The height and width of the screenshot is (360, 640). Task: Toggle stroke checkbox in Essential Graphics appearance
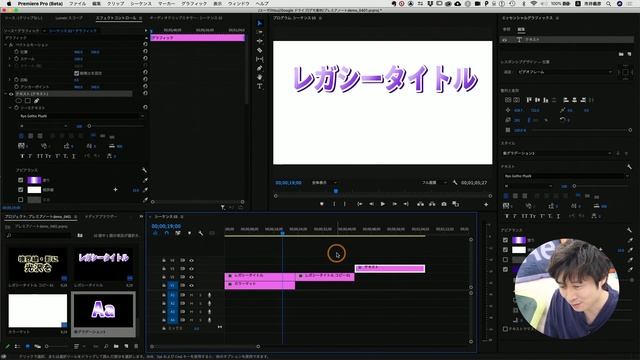point(506,250)
